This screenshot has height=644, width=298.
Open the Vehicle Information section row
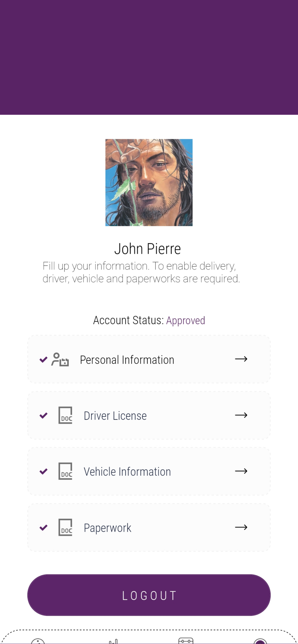[x=149, y=471]
